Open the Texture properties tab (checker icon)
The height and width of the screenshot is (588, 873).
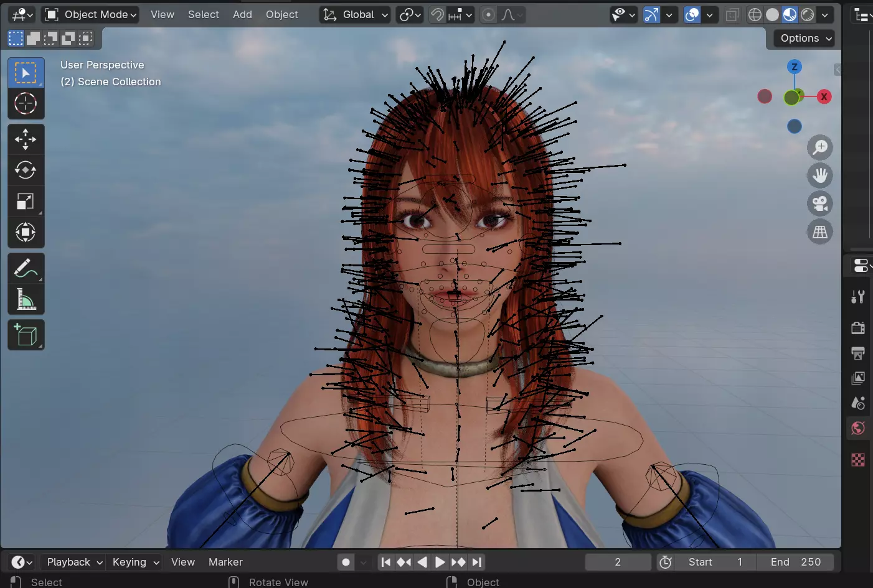(858, 460)
